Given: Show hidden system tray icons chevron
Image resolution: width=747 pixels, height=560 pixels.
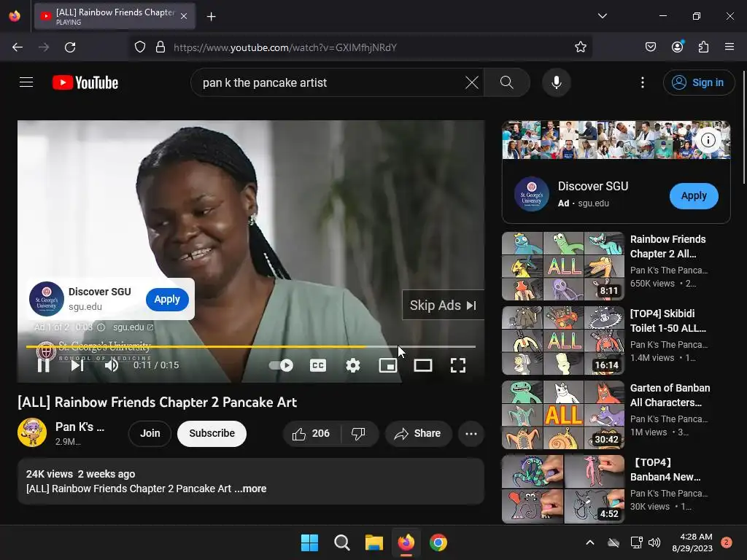Looking at the screenshot, I should click(x=589, y=542).
